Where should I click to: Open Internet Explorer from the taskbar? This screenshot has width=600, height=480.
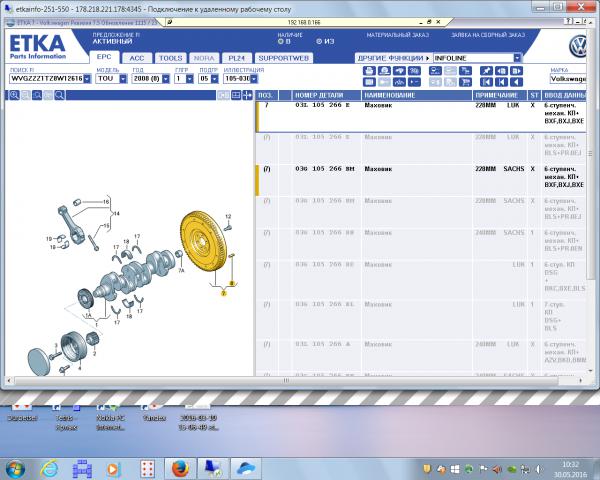coord(49,469)
